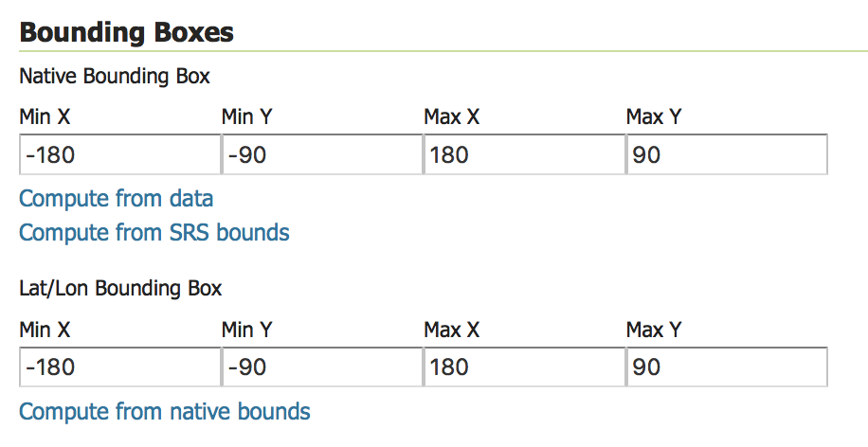The height and width of the screenshot is (447, 868).
Task: Click the Min X label under Lat/Lon Bounding Box
Action: point(45,331)
